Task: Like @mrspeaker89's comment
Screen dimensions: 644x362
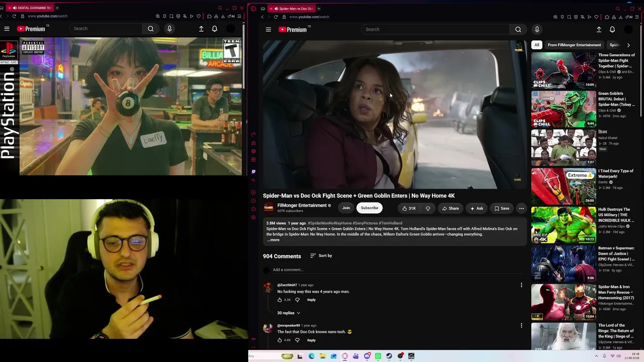Action: point(280,340)
